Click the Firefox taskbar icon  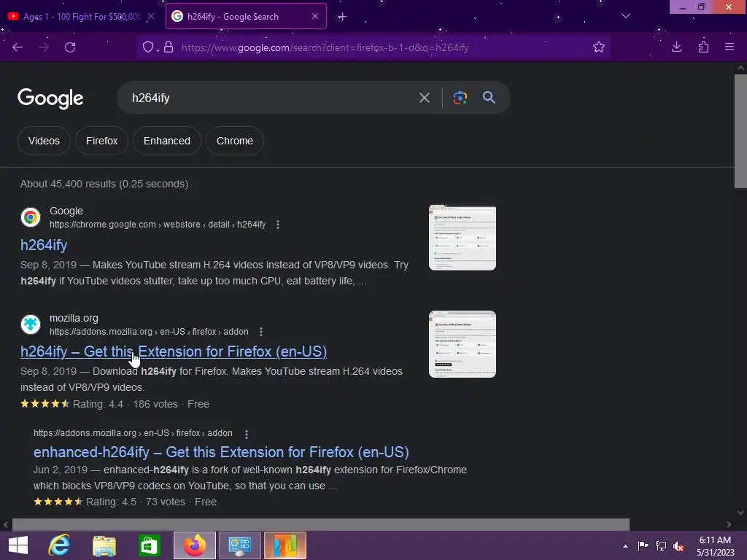pos(195,545)
